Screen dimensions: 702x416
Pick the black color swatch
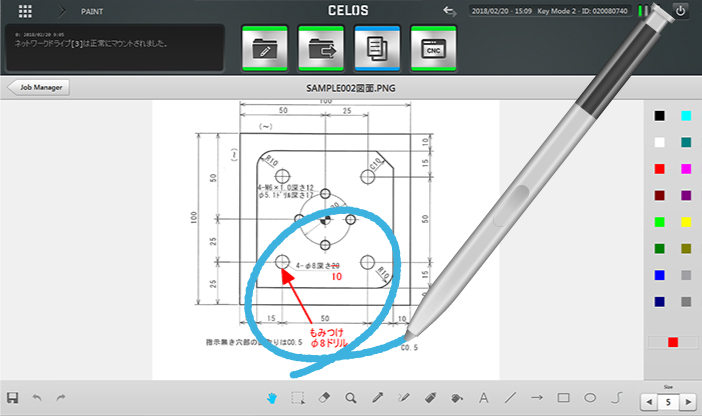coord(659,116)
